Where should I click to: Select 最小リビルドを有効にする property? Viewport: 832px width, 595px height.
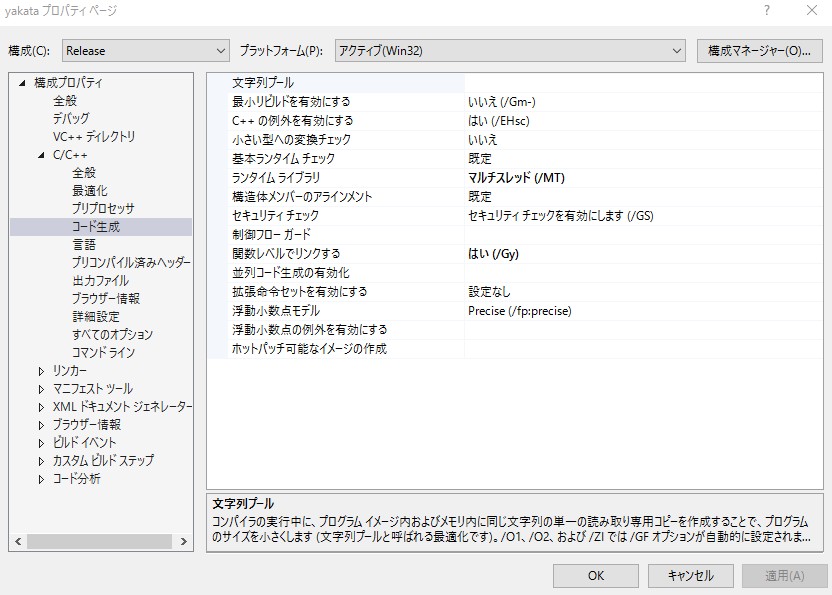(291, 101)
